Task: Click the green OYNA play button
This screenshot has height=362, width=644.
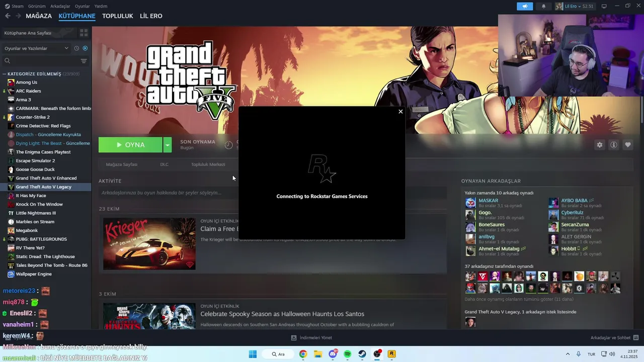Action: pyautogui.click(x=130, y=145)
